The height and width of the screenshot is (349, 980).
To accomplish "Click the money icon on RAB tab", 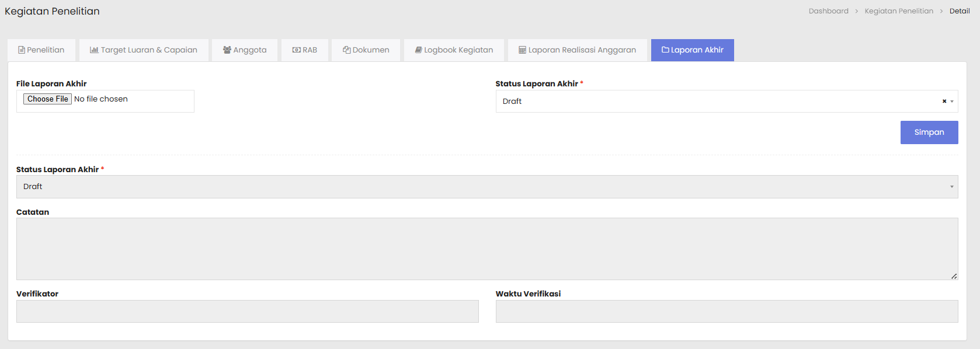I will click(x=296, y=50).
